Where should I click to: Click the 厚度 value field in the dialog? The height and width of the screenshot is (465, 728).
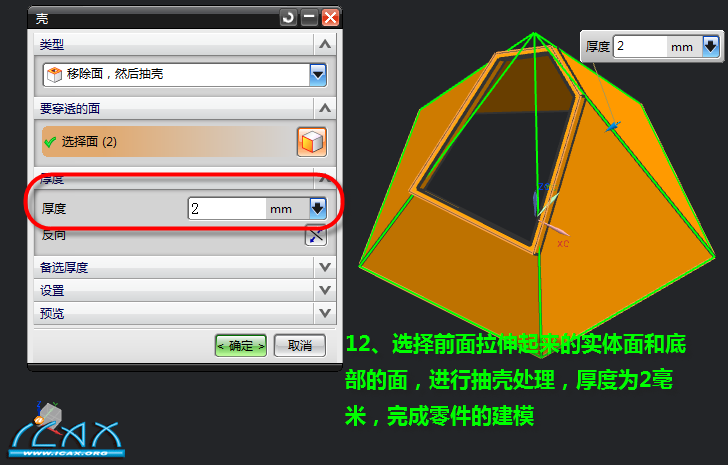point(227,208)
